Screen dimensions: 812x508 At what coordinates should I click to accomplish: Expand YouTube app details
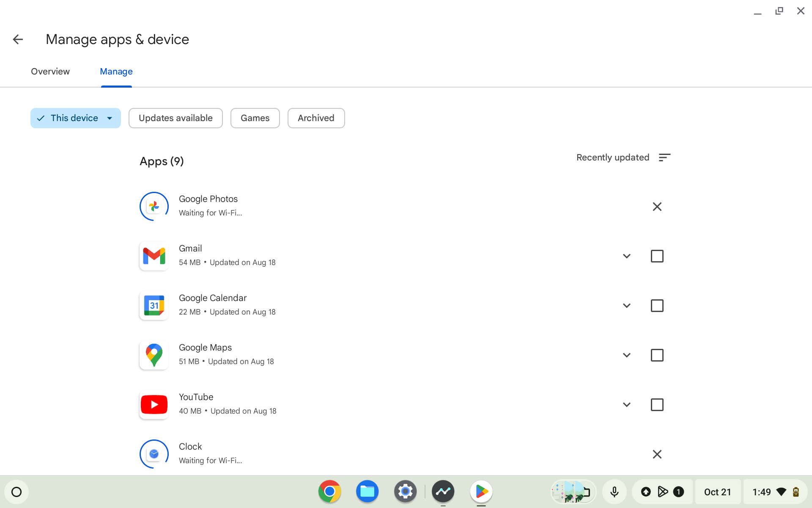point(627,404)
